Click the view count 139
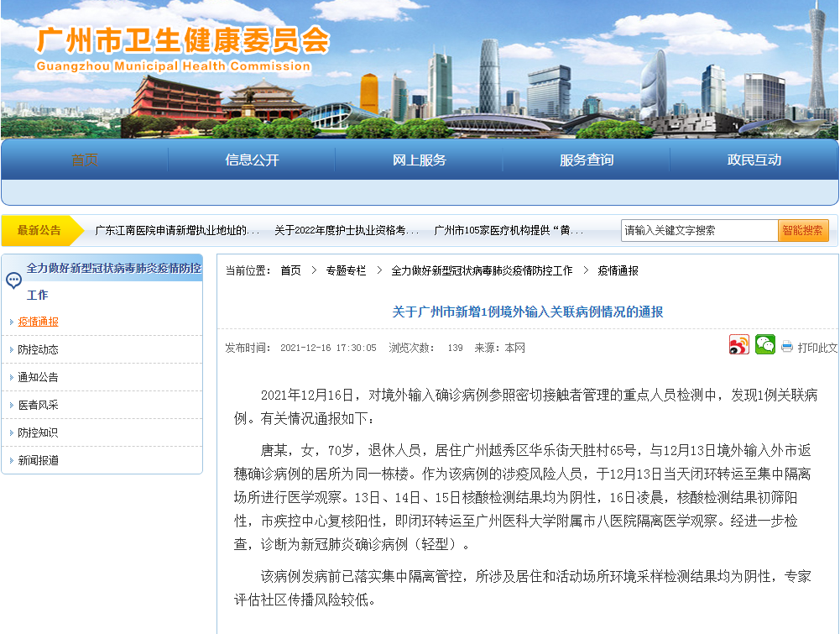The width and height of the screenshot is (840, 634). click(x=456, y=348)
